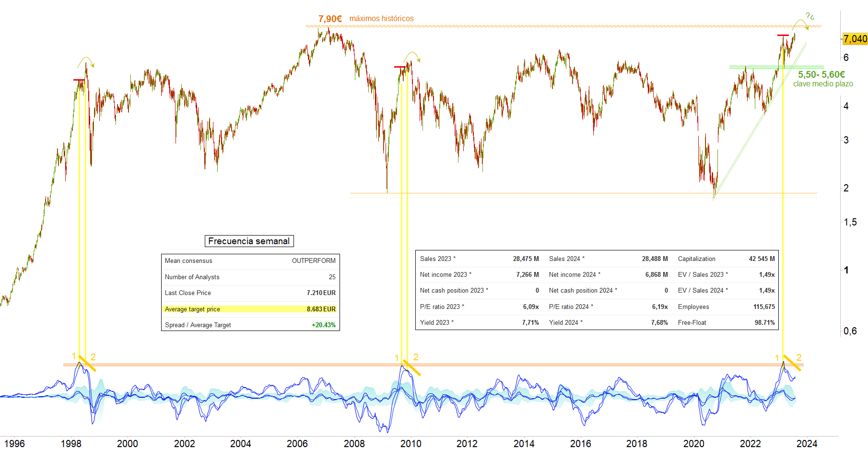Select the 8.683 EUR target value

coord(321,309)
